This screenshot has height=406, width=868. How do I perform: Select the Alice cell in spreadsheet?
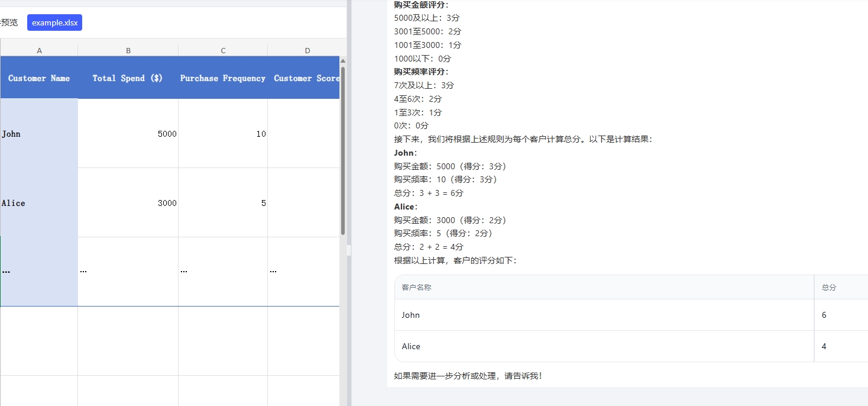tap(39, 203)
